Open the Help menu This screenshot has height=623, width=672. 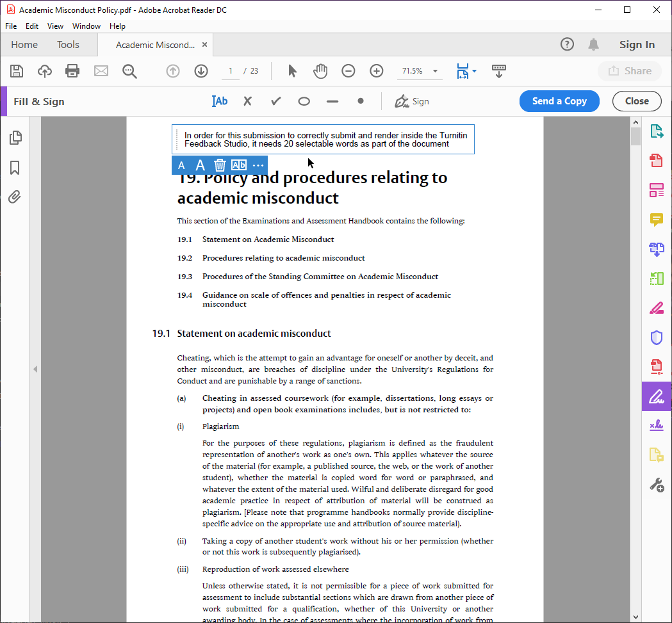117,26
